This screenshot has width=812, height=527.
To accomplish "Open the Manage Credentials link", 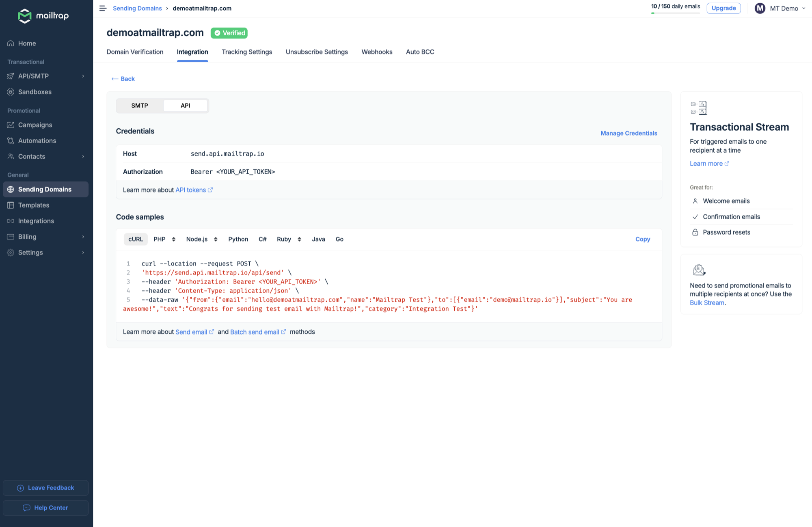I will pyautogui.click(x=628, y=133).
